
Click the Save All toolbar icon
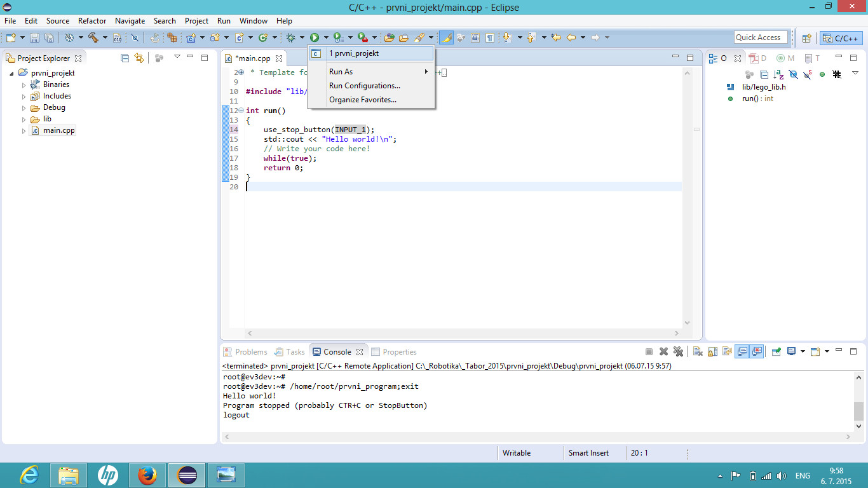click(49, 38)
